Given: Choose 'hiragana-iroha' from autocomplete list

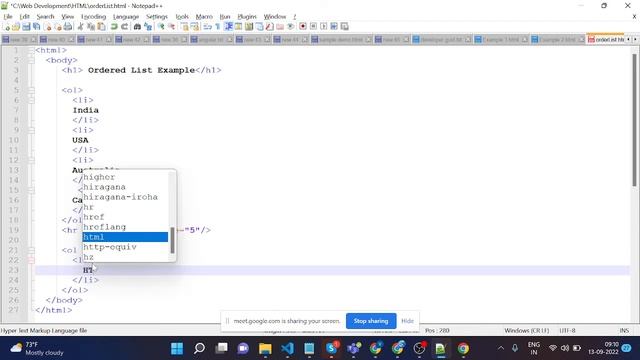Looking at the screenshot, I should 125,197.
